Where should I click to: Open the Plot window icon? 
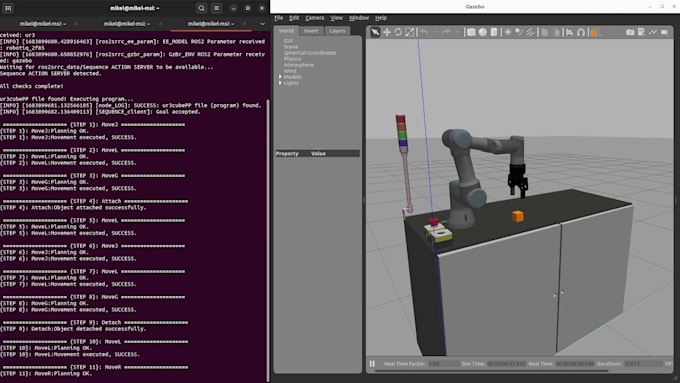[653, 32]
